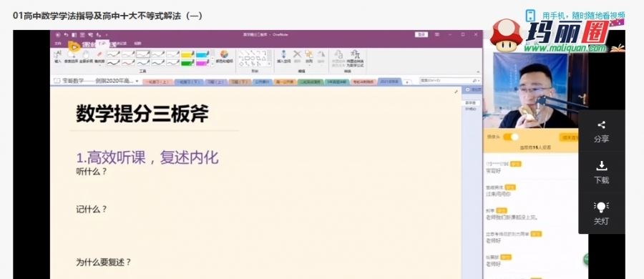Viewport: 644px width, 279px height.
Task: Open quick access toolbar customize arrow
Action: (107, 35)
